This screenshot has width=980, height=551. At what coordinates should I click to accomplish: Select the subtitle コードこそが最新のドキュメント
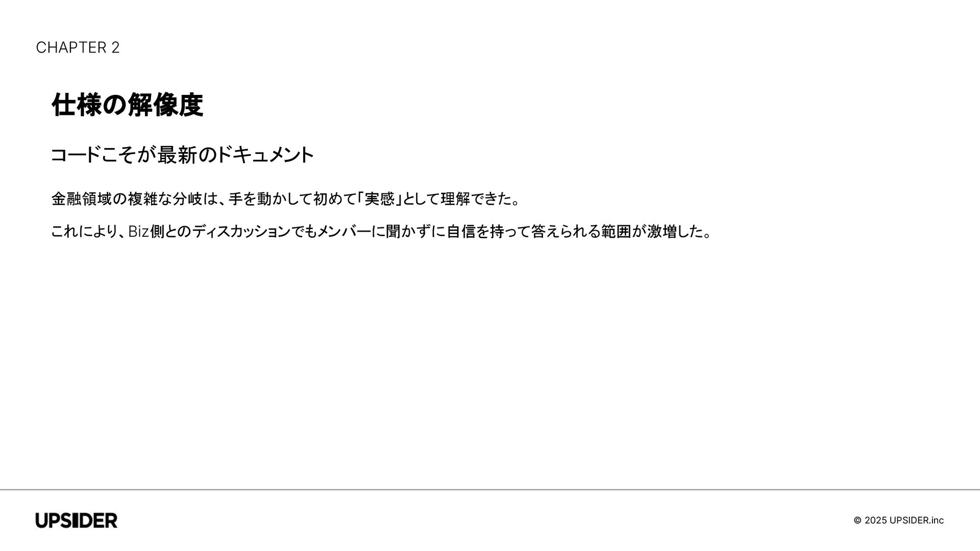[x=182, y=155]
